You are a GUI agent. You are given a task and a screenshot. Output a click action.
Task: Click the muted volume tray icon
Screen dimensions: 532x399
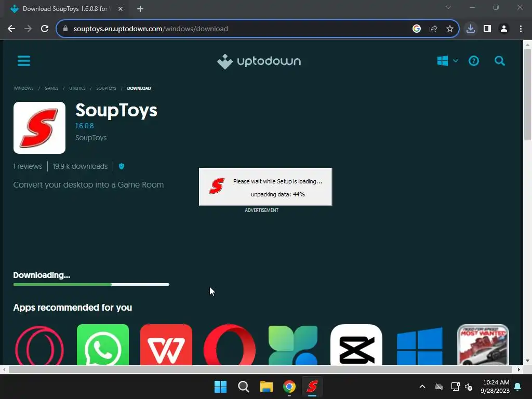[x=469, y=387]
